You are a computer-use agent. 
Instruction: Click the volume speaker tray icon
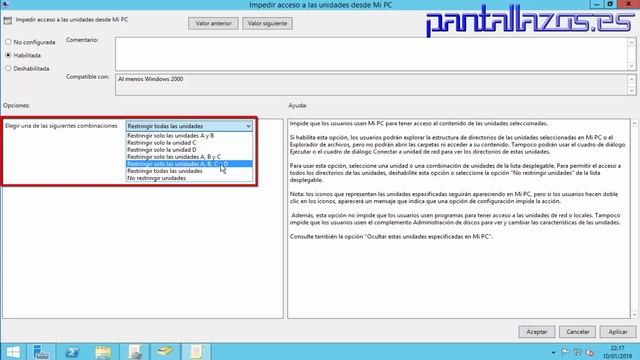click(589, 352)
